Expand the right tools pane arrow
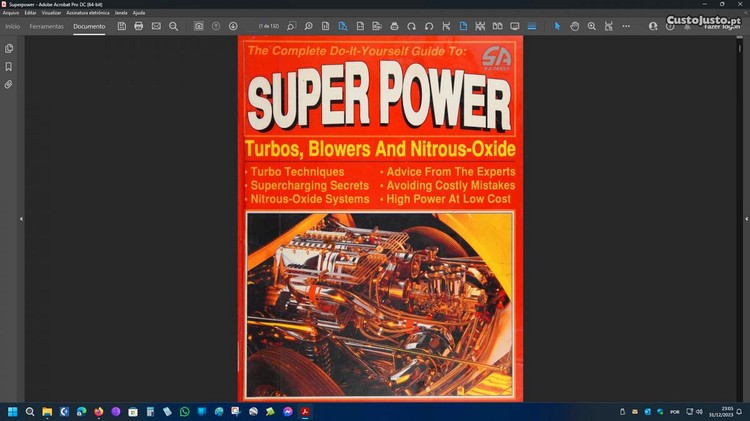750x421 pixels. 742,218
